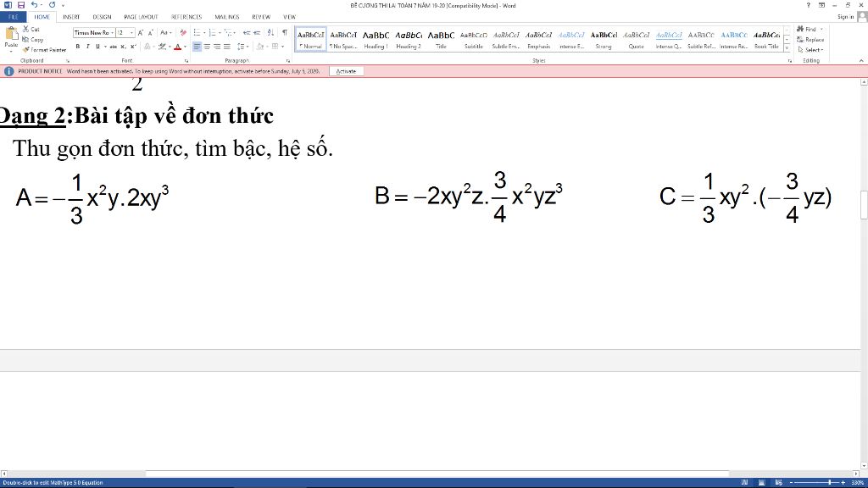The image size is (868, 488).
Task: Toggle italic formatting
Action: 87,47
